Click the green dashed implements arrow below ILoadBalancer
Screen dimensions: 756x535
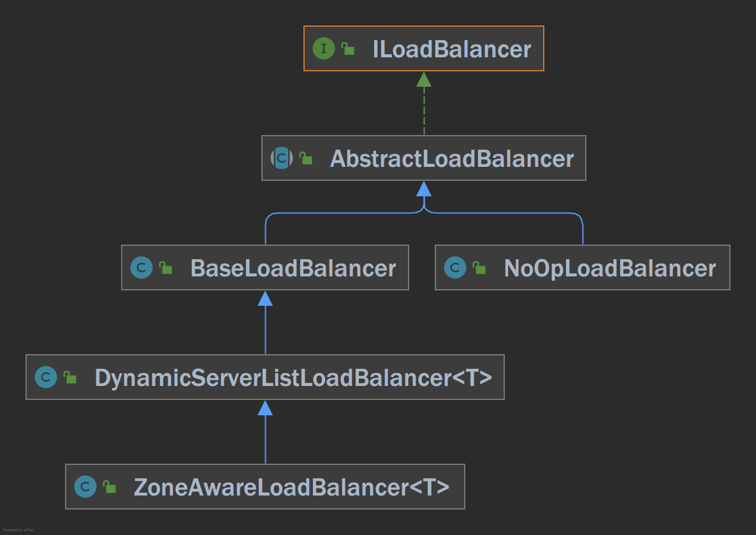click(424, 103)
